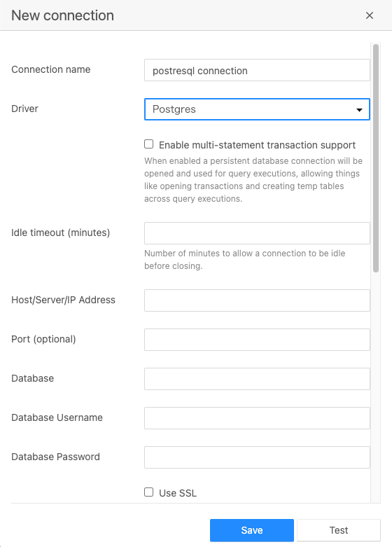Screen dimensions: 392x547
Task: Focus the Connection name field
Action: point(257,70)
